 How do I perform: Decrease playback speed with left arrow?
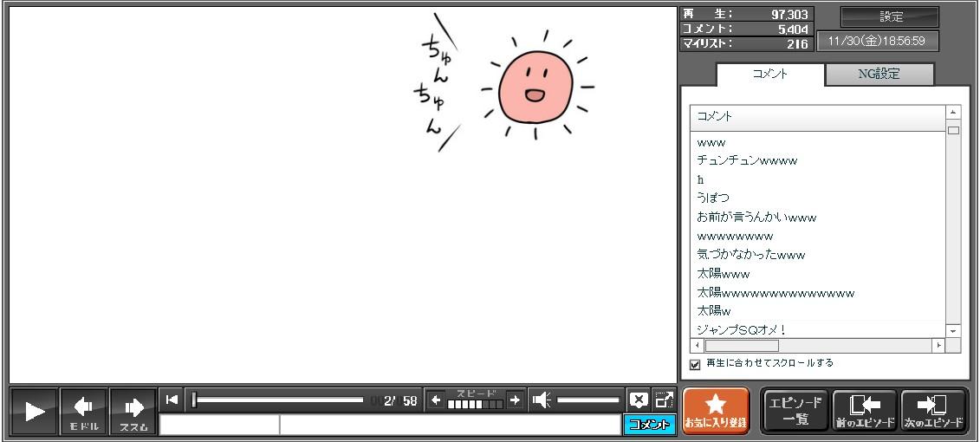[436, 400]
